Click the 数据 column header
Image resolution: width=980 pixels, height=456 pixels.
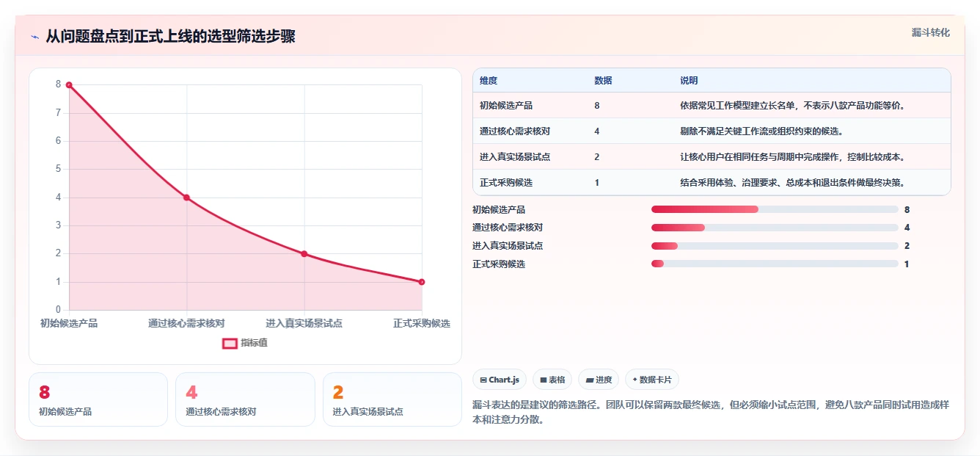(x=603, y=81)
